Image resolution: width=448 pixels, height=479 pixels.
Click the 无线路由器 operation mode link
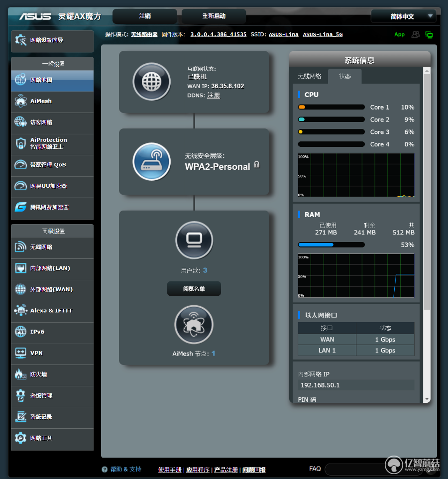[x=144, y=34]
